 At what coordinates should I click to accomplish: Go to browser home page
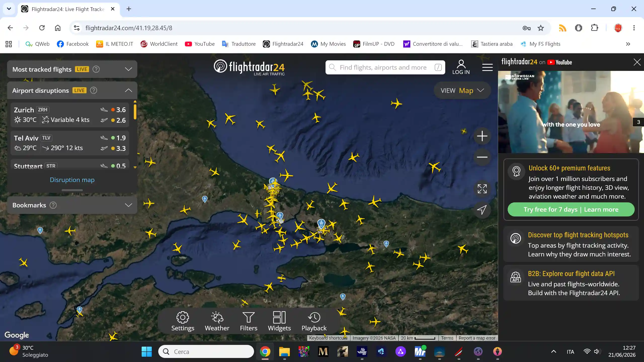tap(58, 28)
